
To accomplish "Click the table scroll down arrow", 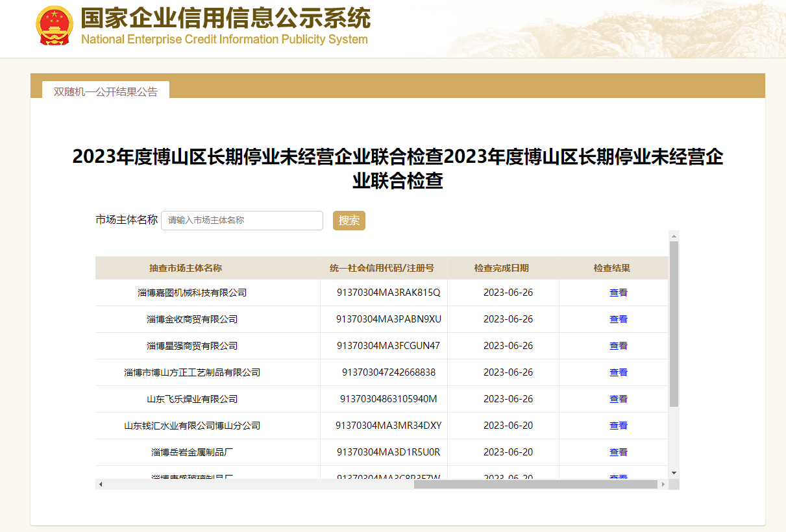I will click(674, 473).
